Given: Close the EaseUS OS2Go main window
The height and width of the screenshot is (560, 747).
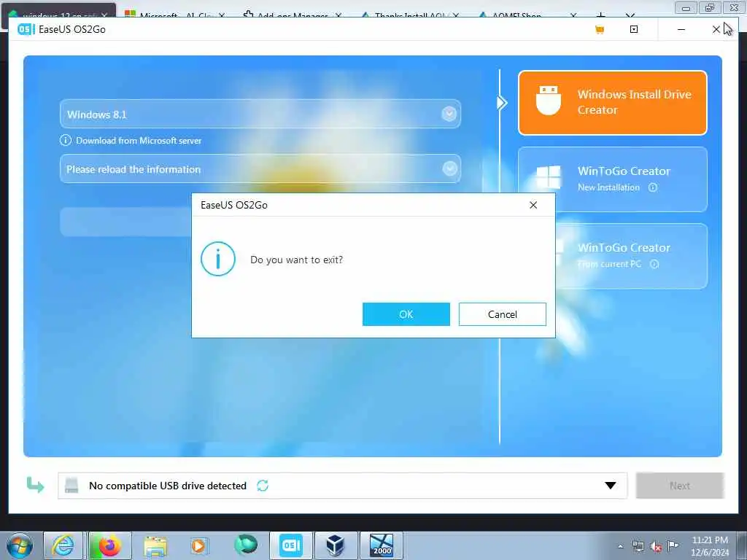Looking at the screenshot, I should pyautogui.click(x=716, y=29).
